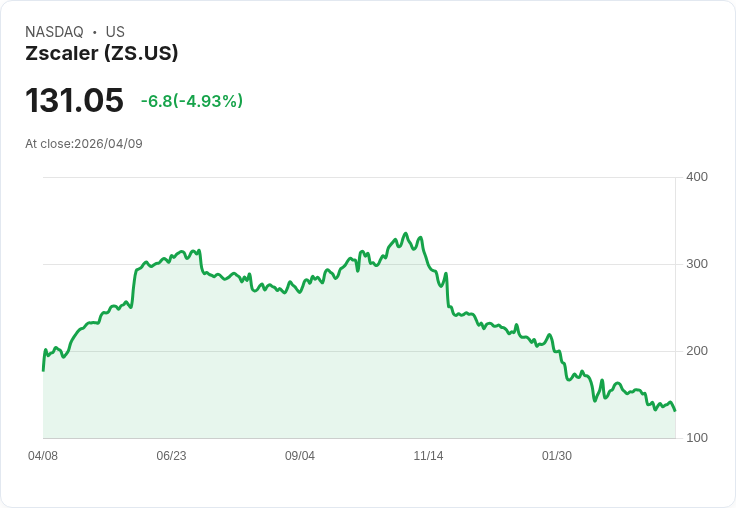The image size is (736, 508).
Task: Click the highest peak of the price line
Action: (x=405, y=234)
